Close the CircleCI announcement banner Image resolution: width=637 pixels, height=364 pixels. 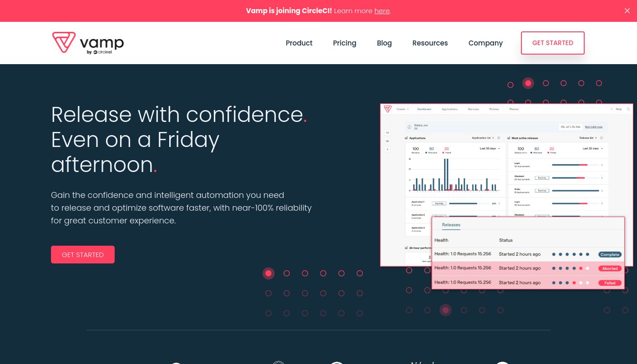(x=627, y=11)
